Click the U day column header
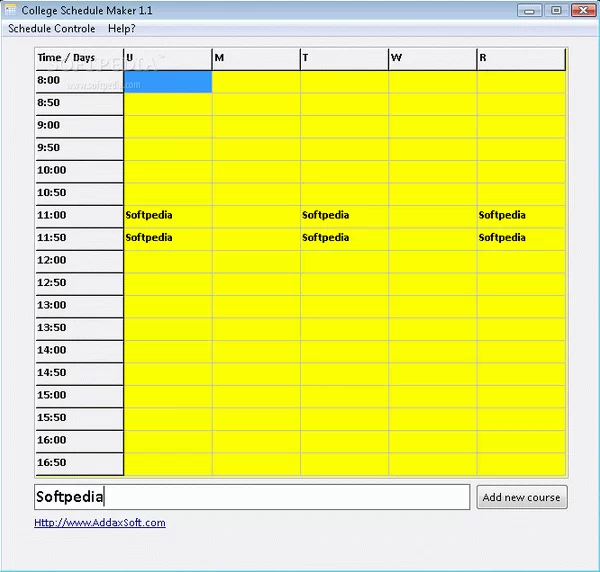This screenshot has width=600, height=572. point(168,59)
